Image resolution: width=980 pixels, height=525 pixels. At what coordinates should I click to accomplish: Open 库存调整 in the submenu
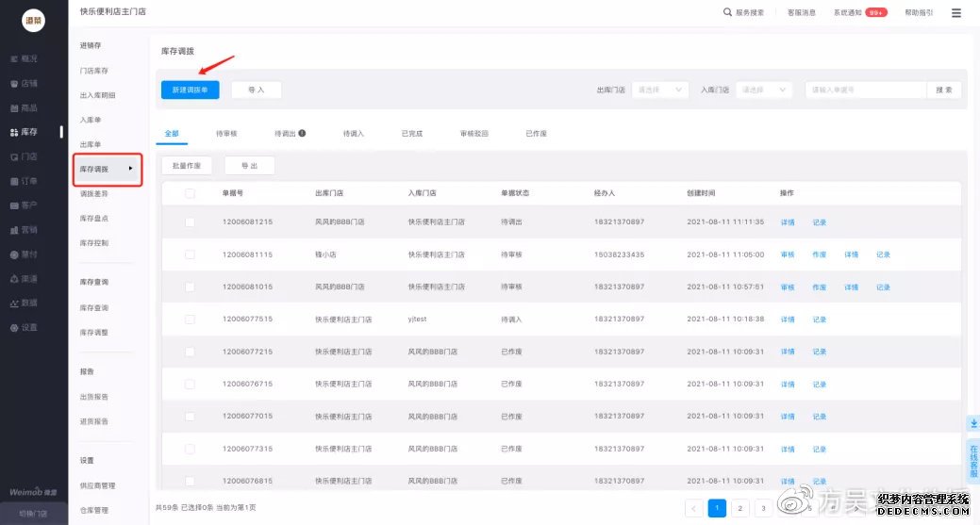(x=93, y=333)
